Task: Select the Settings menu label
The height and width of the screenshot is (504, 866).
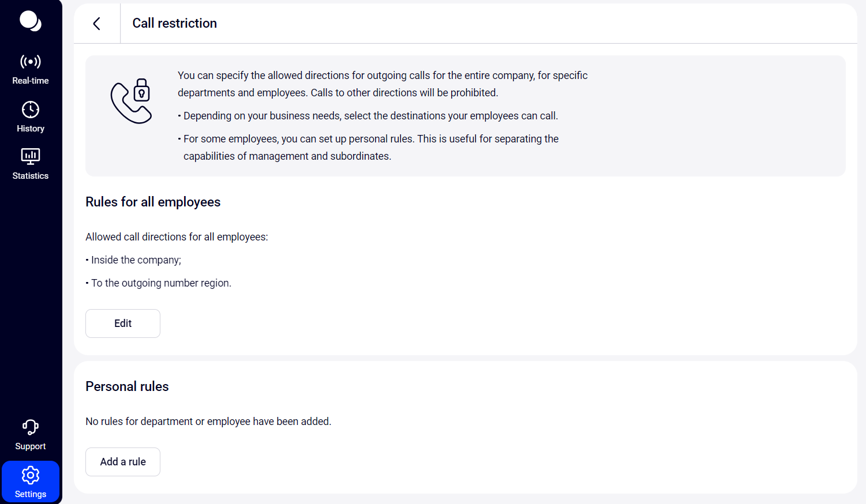Action: tap(31, 494)
